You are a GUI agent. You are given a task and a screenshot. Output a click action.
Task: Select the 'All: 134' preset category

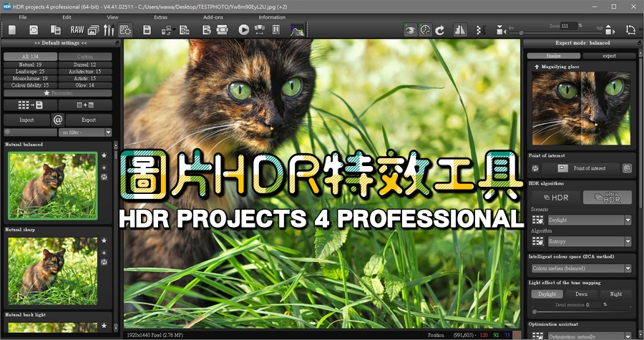click(30, 57)
